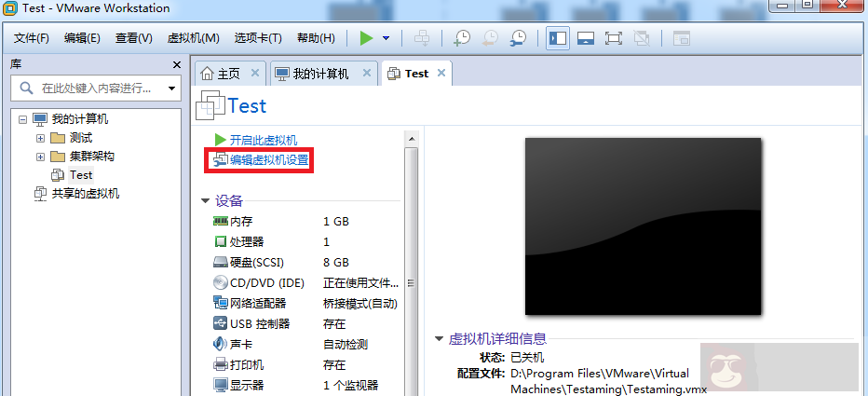The image size is (868, 396).
Task: Take a snapshot of this virtual machine
Action: coord(461,38)
